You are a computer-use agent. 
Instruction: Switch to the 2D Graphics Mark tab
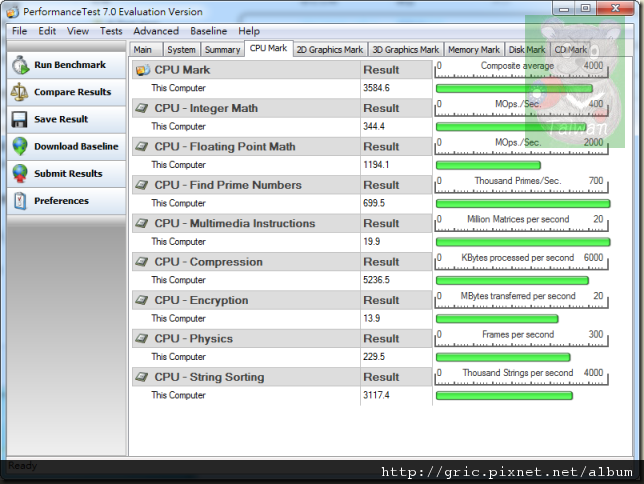330,50
